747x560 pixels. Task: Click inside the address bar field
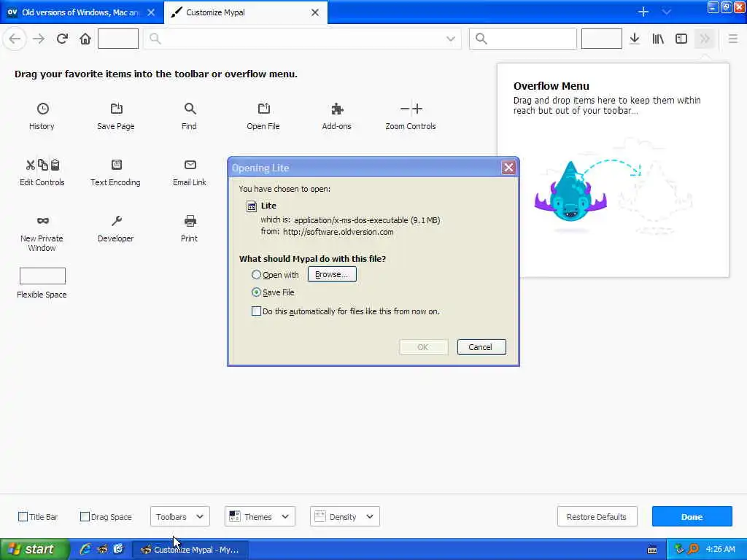pos(303,39)
